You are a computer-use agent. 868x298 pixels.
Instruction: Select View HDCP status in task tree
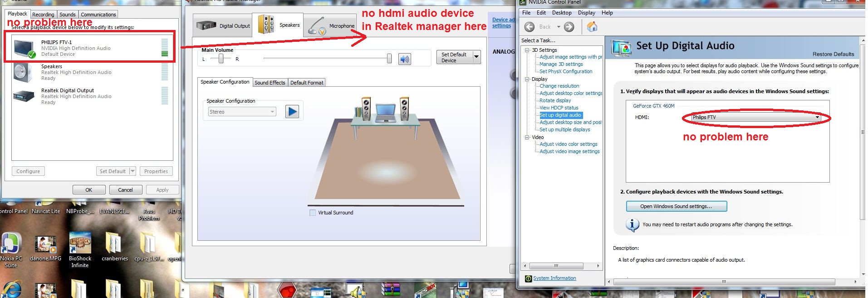559,108
